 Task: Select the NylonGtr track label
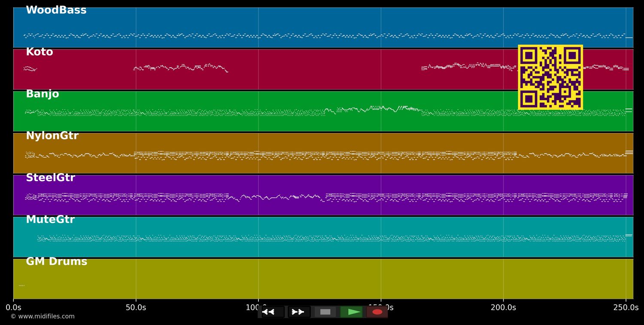click(x=52, y=136)
